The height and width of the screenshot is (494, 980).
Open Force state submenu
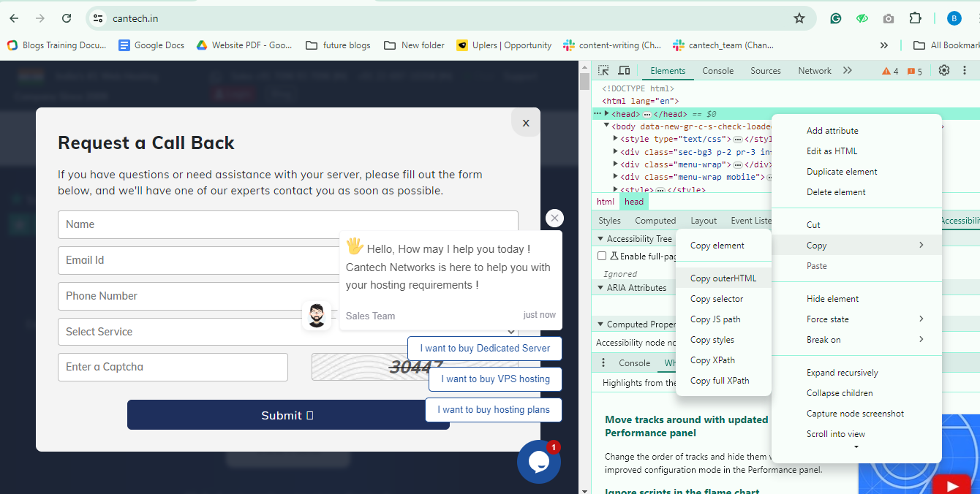[x=856, y=319]
